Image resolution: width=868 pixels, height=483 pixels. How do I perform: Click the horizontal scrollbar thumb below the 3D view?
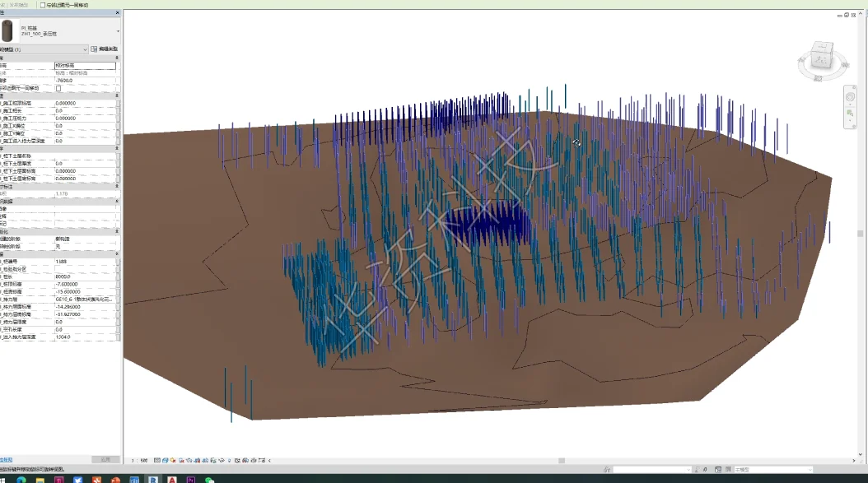pyautogui.click(x=562, y=460)
